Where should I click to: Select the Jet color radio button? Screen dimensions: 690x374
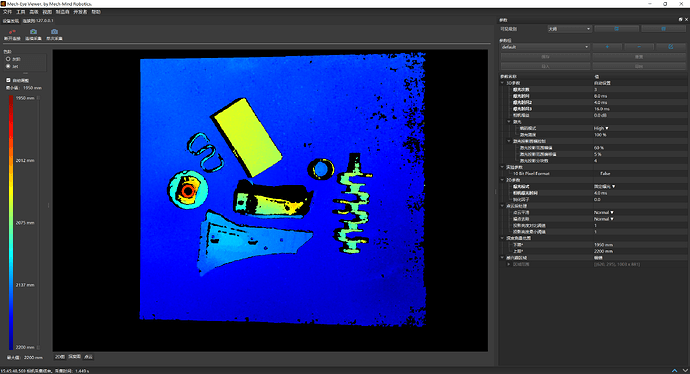pos(8,66)
